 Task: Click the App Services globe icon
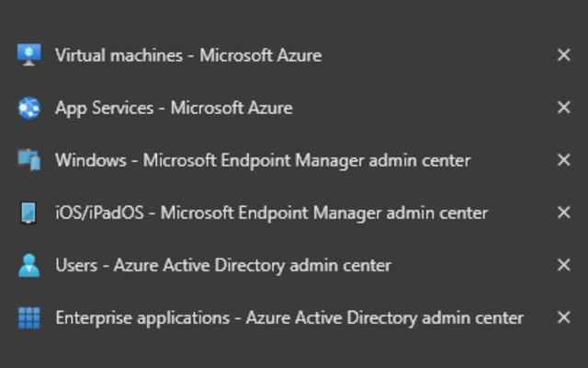[29, 108]
